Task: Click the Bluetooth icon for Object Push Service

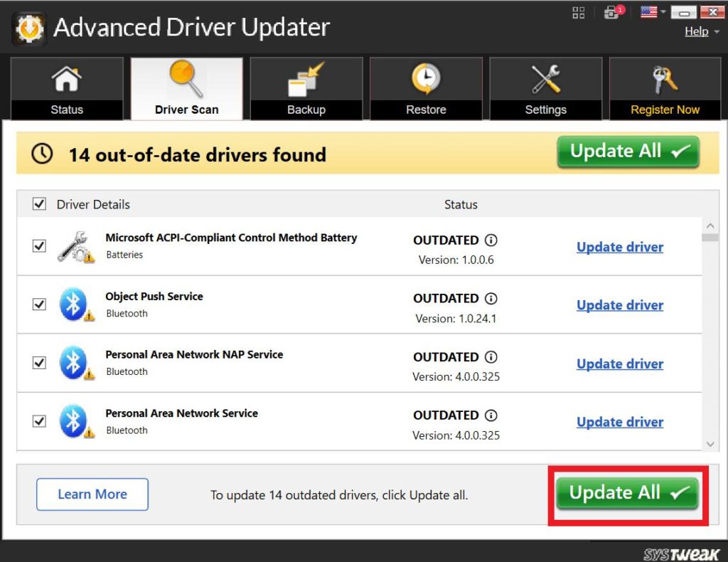Action: click(73, 304)
